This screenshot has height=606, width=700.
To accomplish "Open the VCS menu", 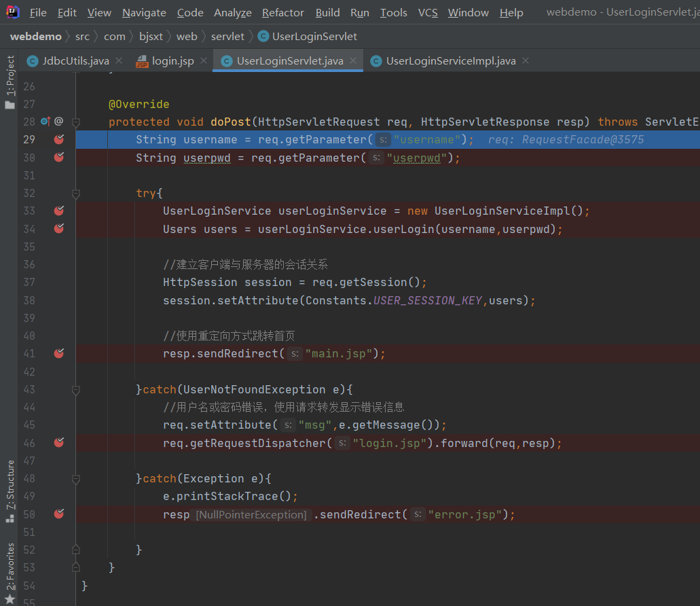I will pos(428,12).
